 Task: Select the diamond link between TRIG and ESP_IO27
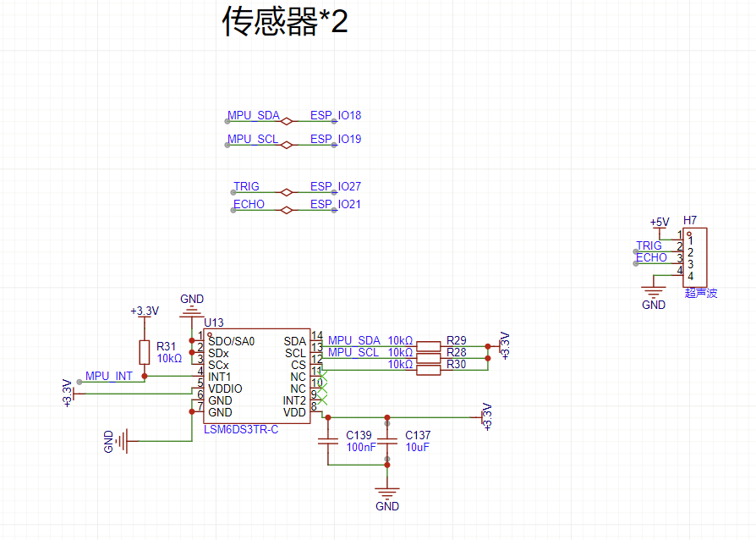pos(287,192)
